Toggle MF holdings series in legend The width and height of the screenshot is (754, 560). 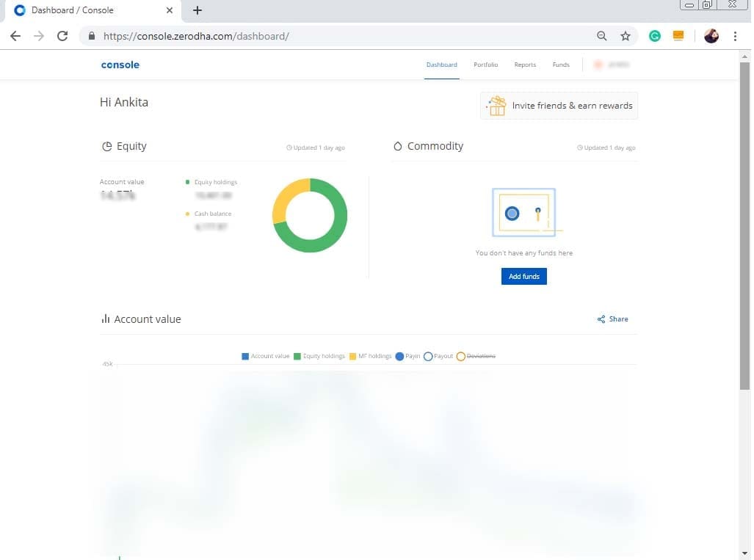(x=370, y=356)
